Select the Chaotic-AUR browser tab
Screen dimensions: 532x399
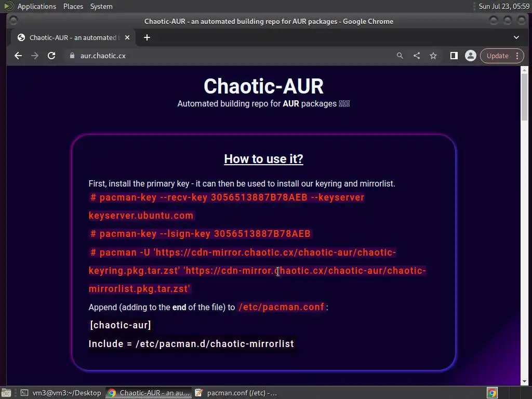coord(73,37)
